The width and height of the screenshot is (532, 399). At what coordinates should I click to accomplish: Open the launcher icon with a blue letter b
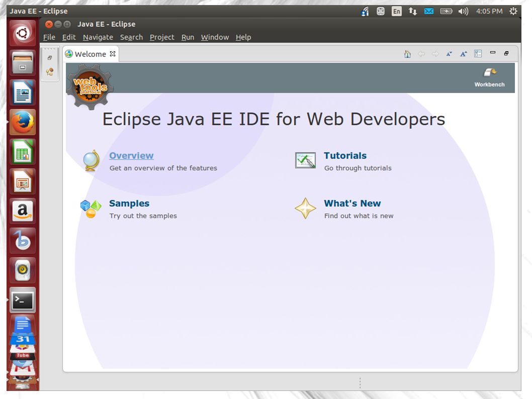coord(23,241)
